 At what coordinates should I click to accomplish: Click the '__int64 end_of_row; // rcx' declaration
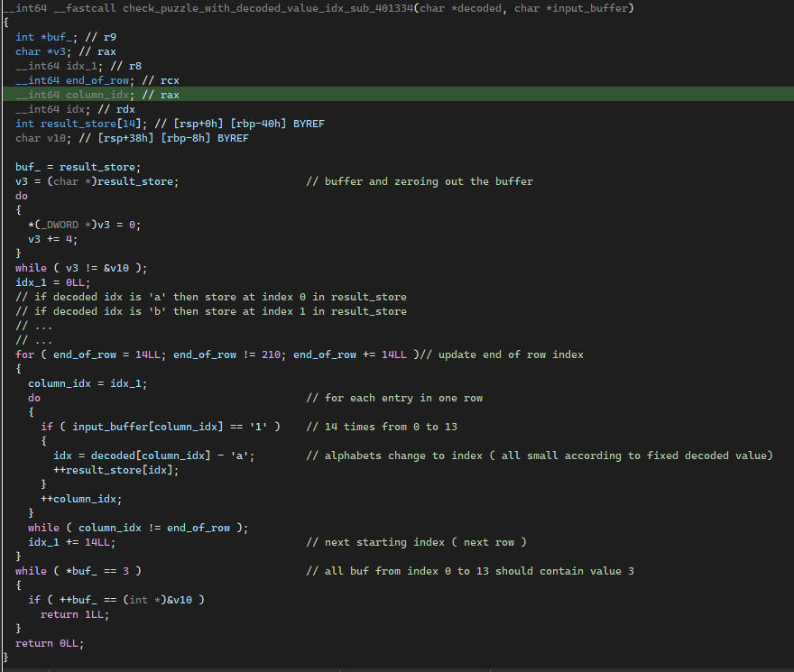97,80
